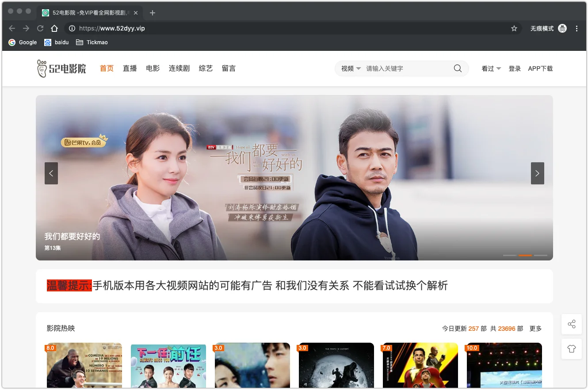The image size is (588, 390).
Task: Open the Google bookmark
Action: click(x=23, y=42)
